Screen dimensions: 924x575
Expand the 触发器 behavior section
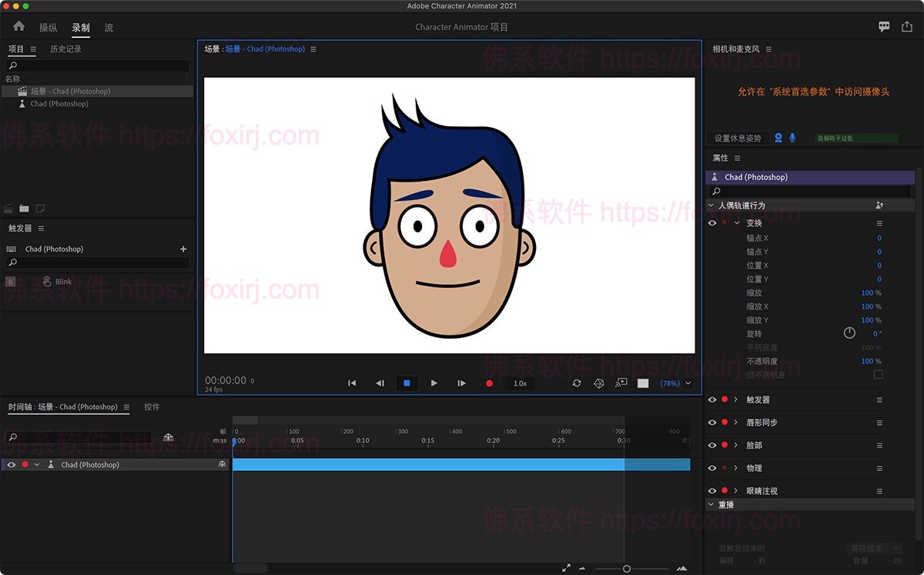[736, 400]
